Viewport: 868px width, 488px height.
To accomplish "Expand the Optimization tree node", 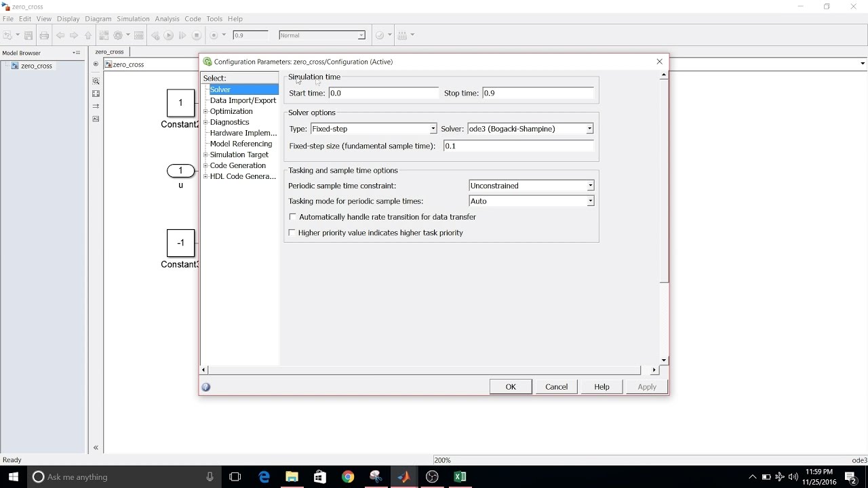I will click(205, 111).
